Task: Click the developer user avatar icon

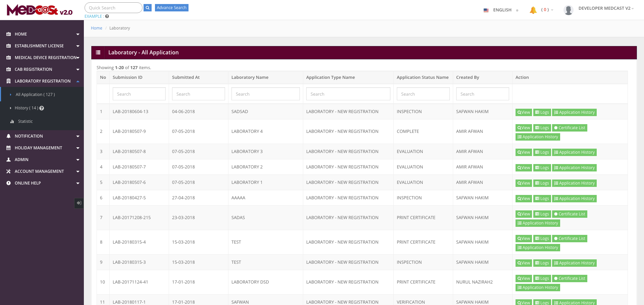Action: [x=568, y=10]
